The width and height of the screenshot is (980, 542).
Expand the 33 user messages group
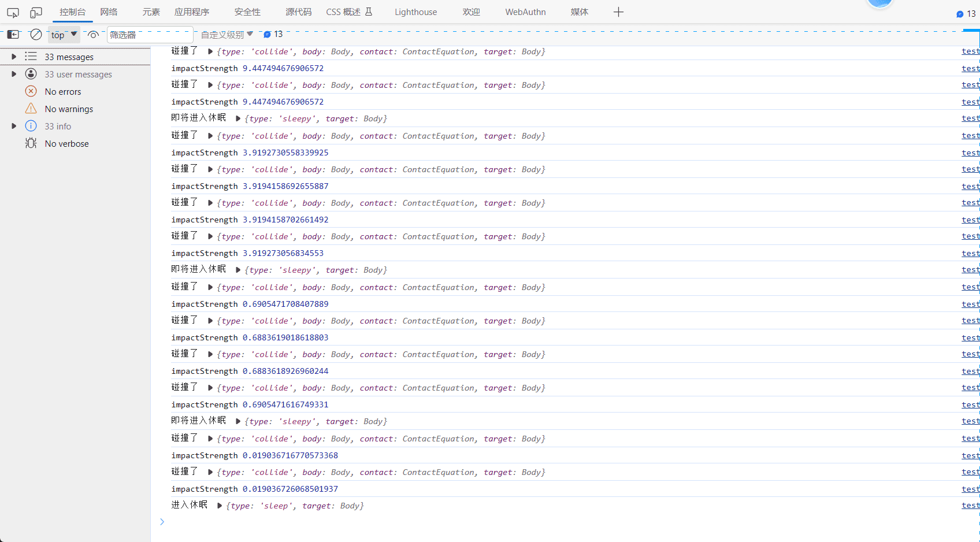click(x=14, y=74)
